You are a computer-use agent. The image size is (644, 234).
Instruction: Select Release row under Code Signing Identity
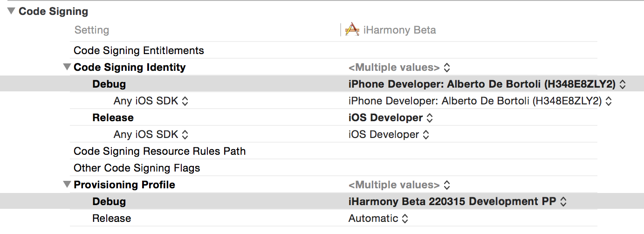pyautogui.click(x=334, y=117)
